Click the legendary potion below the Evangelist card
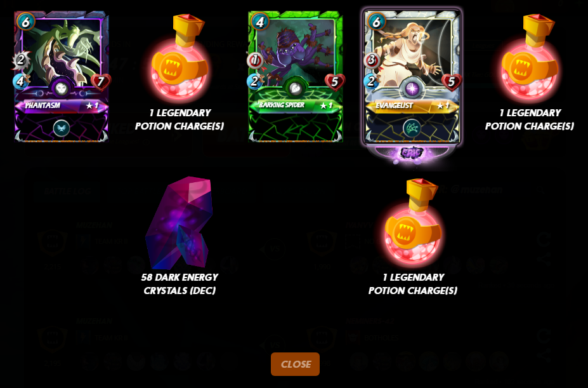Viewport: 588px width, 388px height. pyautogui.click(x=412, y=222)
